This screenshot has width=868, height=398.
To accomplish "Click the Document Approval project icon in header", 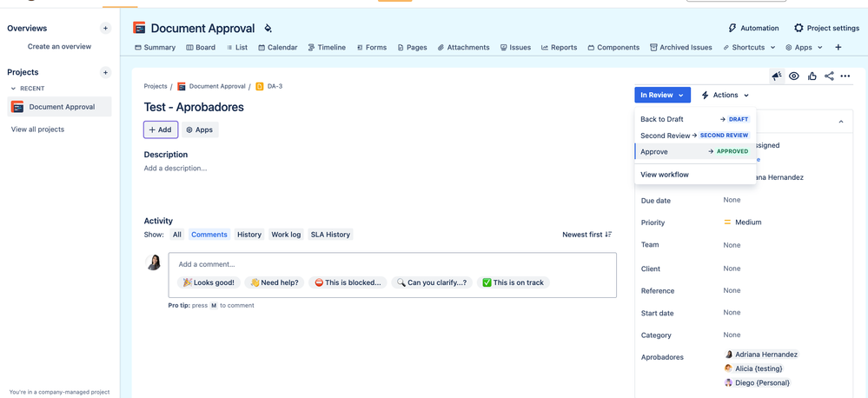I will [x=139, y=28].
